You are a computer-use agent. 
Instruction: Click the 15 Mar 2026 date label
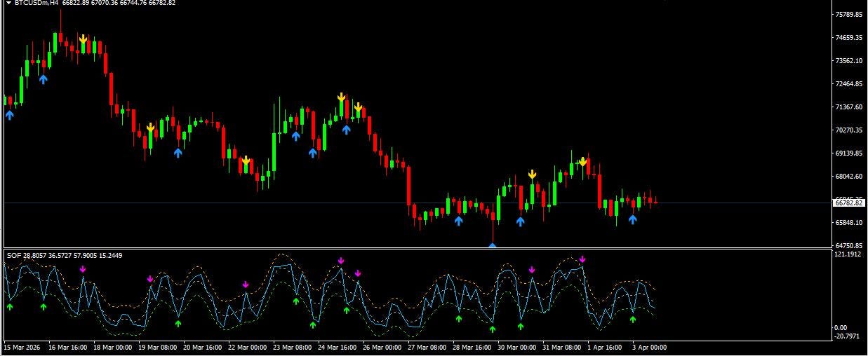(22, 348)
